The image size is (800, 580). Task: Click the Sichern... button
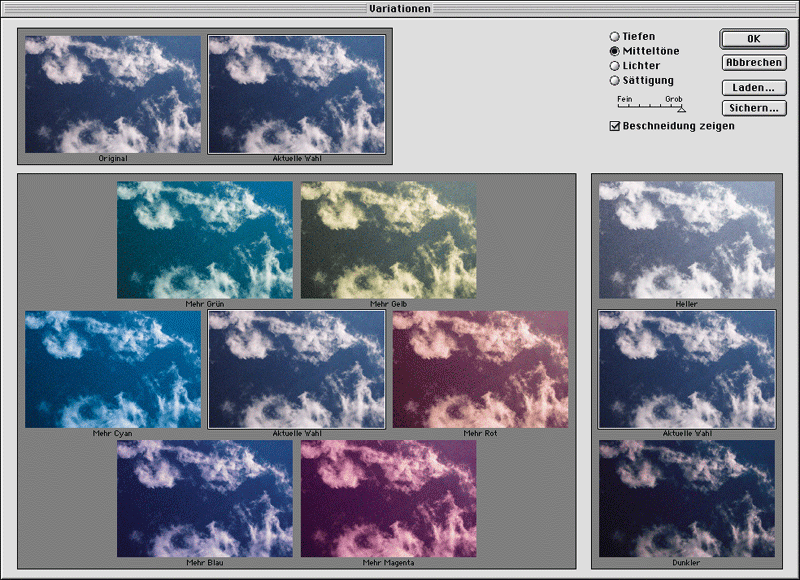pyautogui.click(x=753, y=108)
